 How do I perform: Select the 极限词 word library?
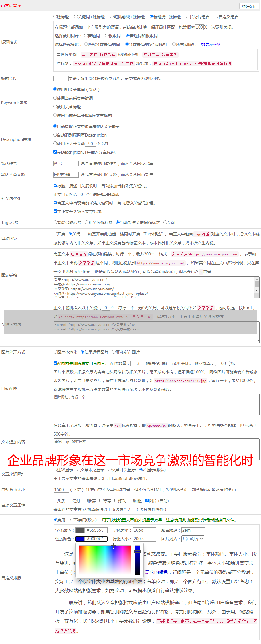coord(107,36)
